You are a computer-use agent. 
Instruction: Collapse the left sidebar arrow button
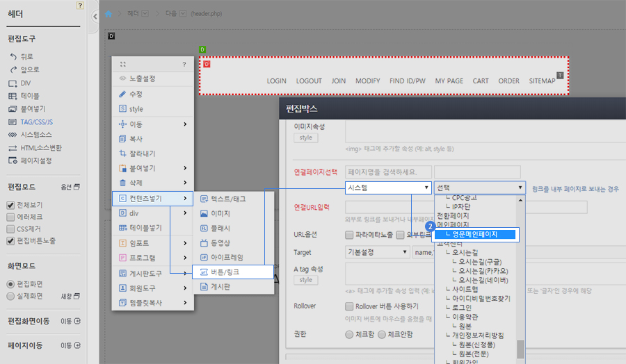point(94,18)
